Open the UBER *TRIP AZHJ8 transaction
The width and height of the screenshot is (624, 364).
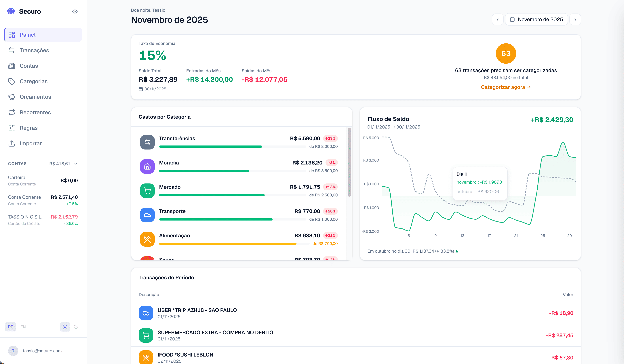[x=356, y=313]
